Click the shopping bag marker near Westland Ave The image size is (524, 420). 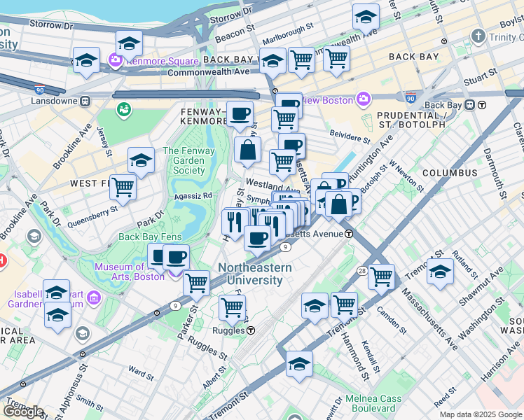click(x=247, y=151)
